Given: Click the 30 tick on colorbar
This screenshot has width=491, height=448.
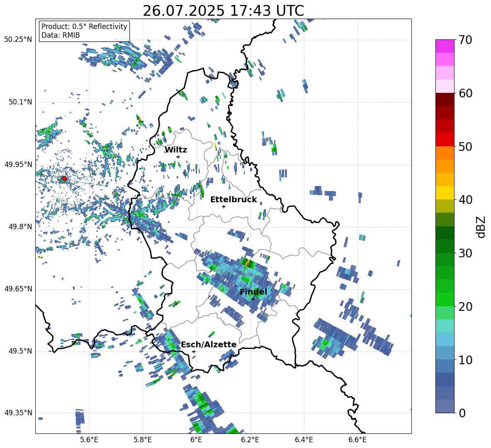Looking at the screenshot, I should click(x=465, y=253).
